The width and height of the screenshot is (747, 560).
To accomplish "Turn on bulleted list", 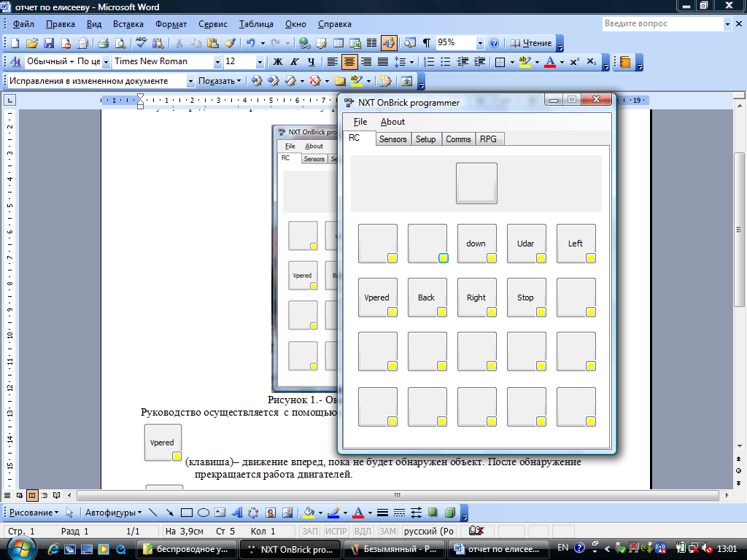I will 446,62.
